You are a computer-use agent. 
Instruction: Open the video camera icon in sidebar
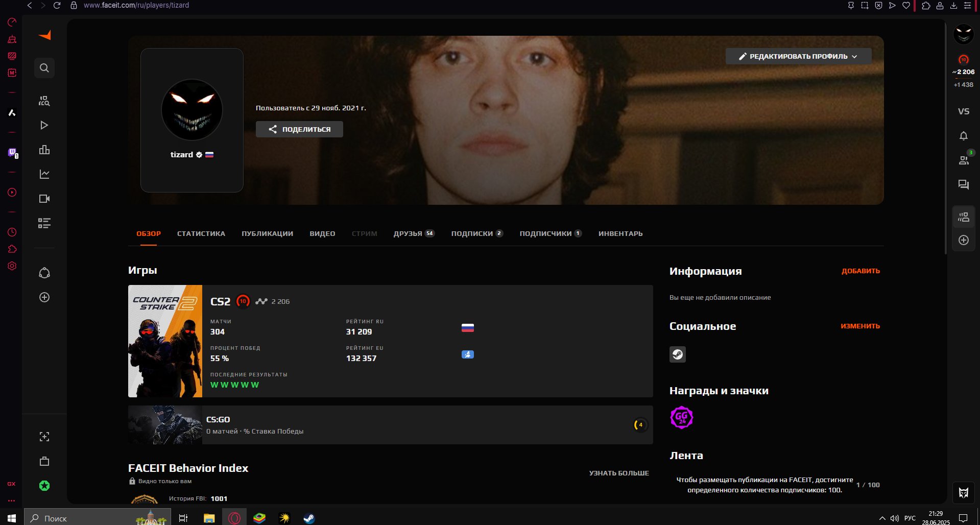click(44, 199)
